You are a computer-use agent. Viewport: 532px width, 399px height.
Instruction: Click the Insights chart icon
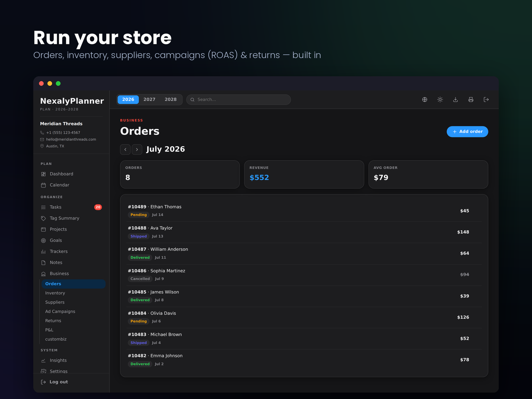tap(43, 360)
